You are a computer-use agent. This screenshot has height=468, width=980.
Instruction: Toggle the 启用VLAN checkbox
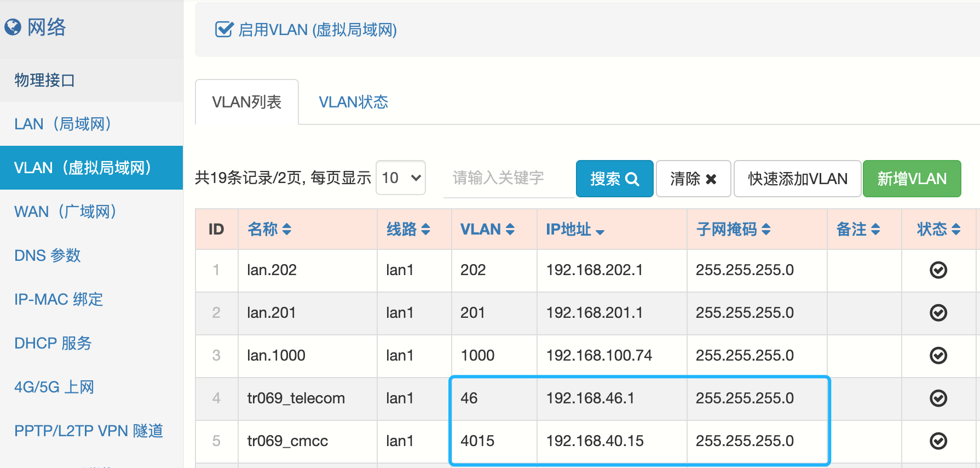224,30
